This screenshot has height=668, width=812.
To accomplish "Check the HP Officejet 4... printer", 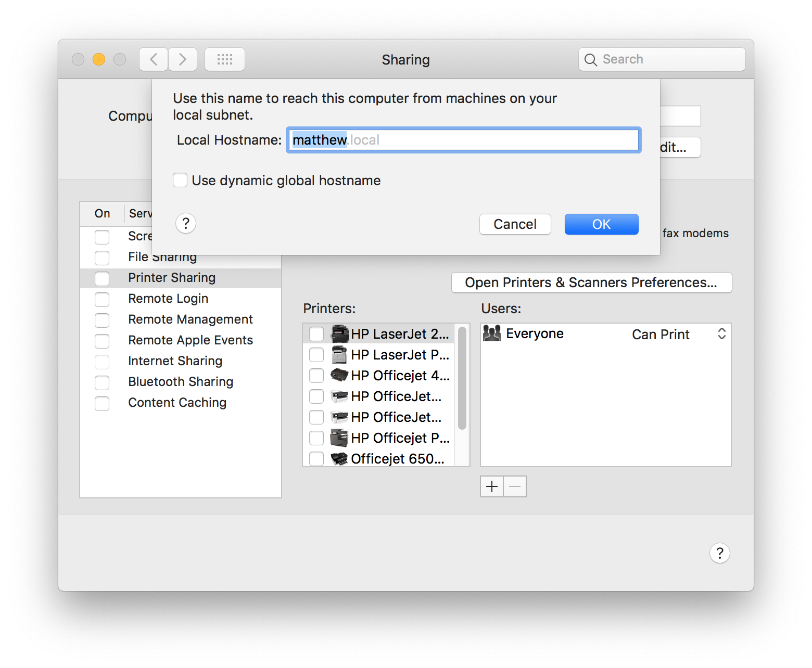I will pyautogui.click(x=316, y=376).
